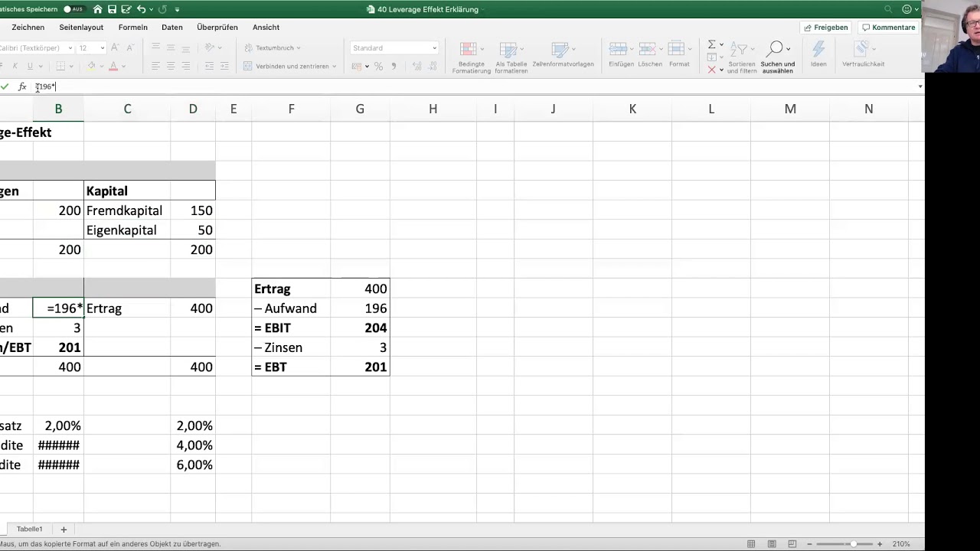Open Suchen und auswählen magnifier
The height and width of the screenshot is (551, 980).
tap(776, 50)
